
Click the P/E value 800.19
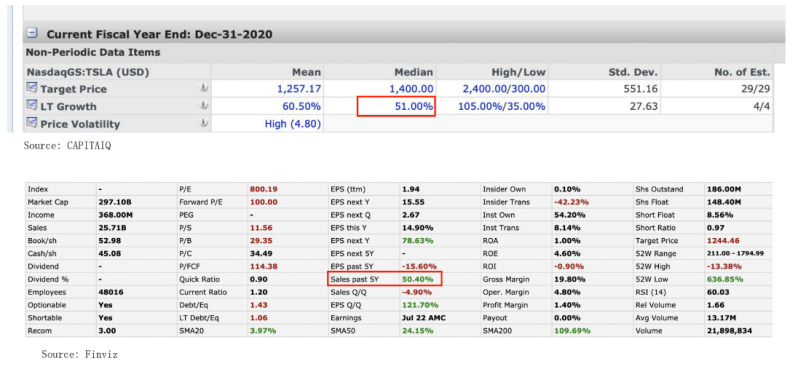coord(263,189)
